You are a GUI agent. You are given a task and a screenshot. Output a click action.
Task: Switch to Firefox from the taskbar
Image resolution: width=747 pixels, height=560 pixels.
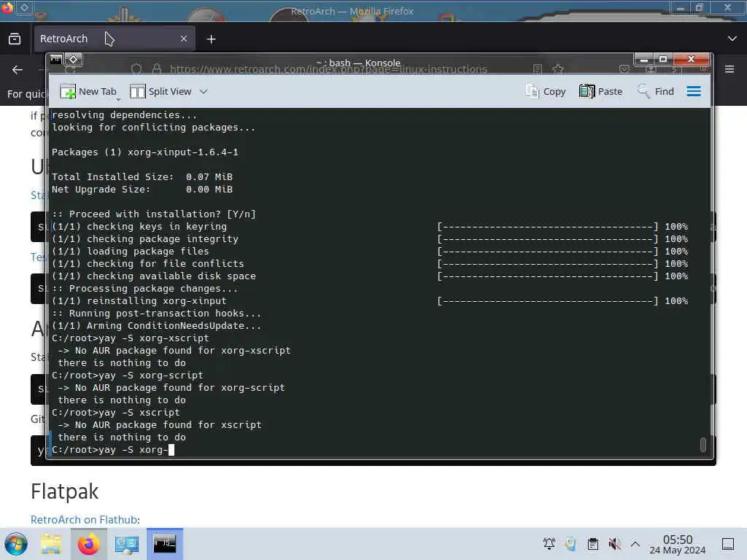click(x=88, y=544)
